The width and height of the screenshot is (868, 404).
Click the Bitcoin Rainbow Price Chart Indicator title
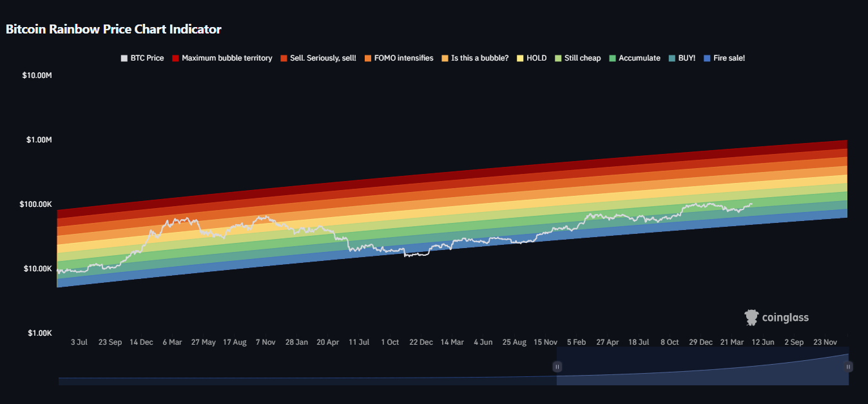[x=113, y=29]
